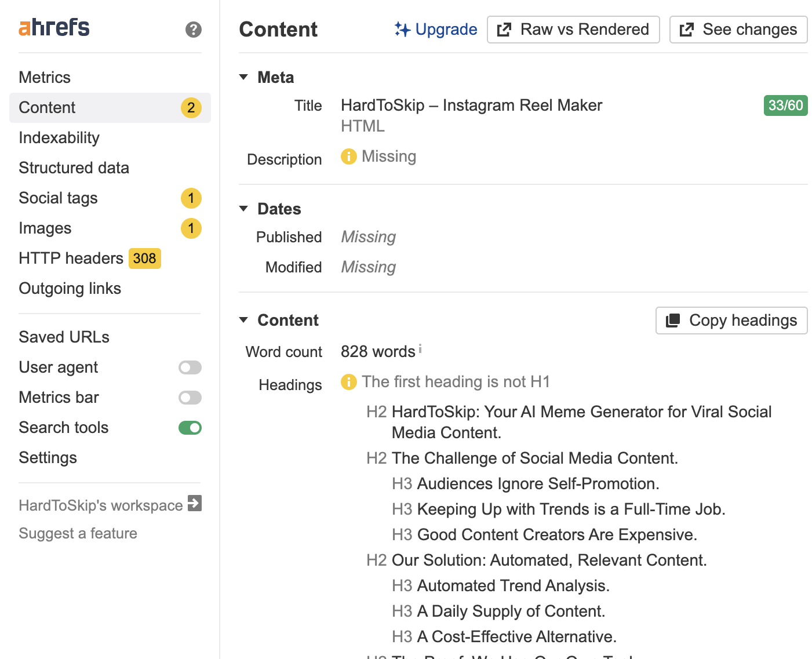Collapse the Meta section
812x659 pixels.
tap(243, 77)
